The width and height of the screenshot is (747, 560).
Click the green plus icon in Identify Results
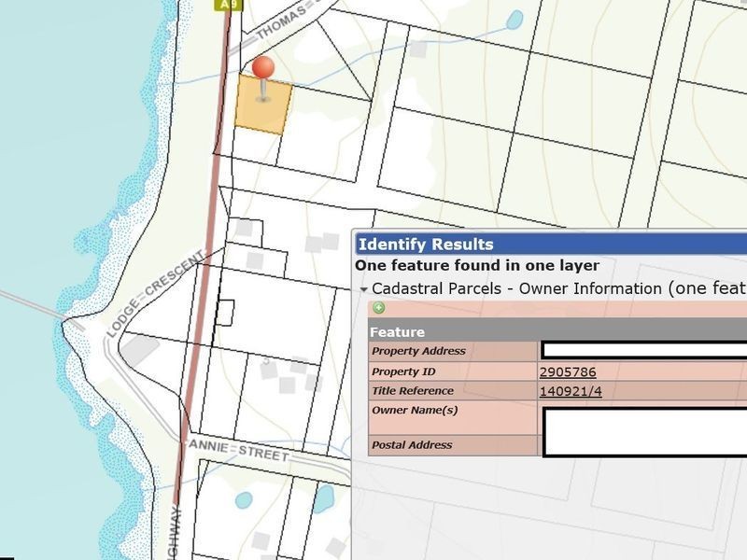(x=379, y=308)
